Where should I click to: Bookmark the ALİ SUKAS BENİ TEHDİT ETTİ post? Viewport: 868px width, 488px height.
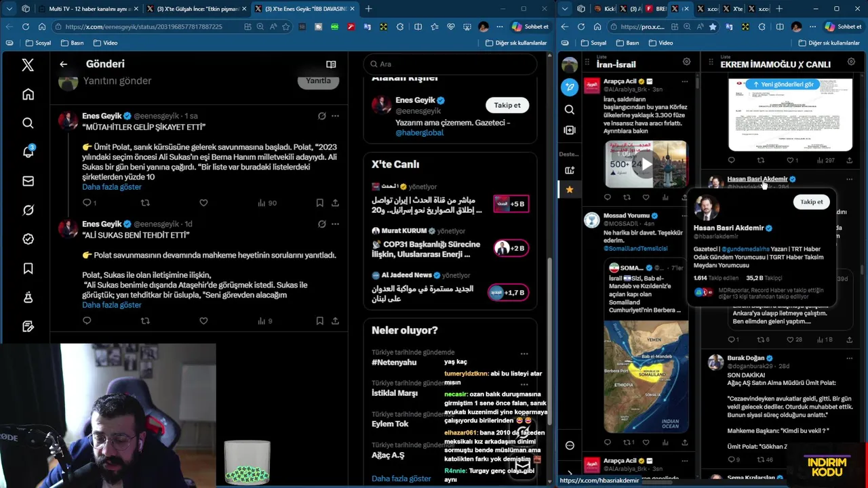(x=319, y=321)
